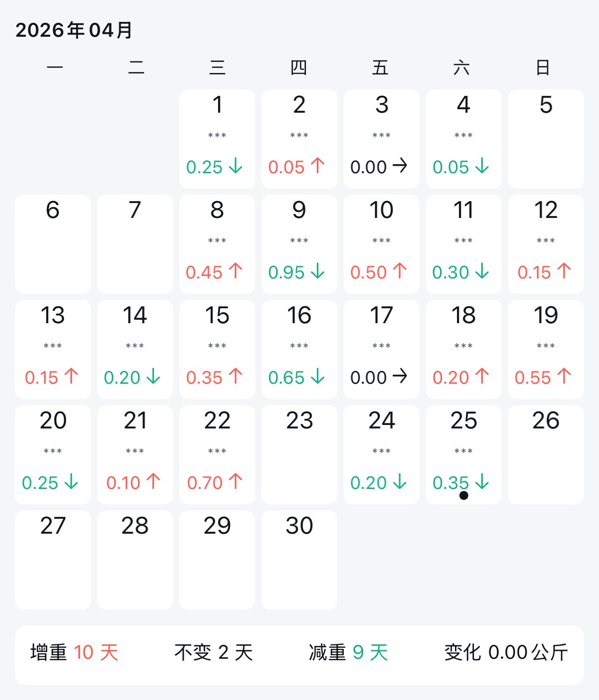Click the 减重 9 天 summary

tap(348, 652)
